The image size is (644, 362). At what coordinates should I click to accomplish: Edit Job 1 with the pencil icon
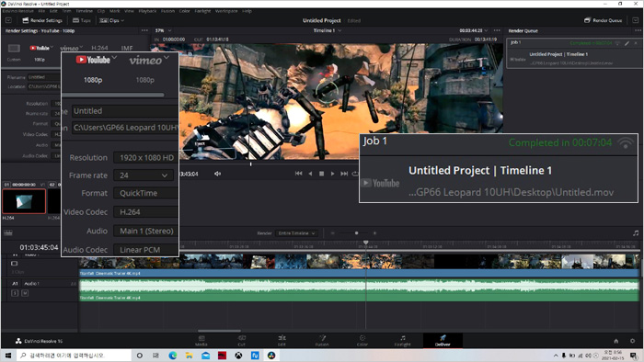(627, 43)
